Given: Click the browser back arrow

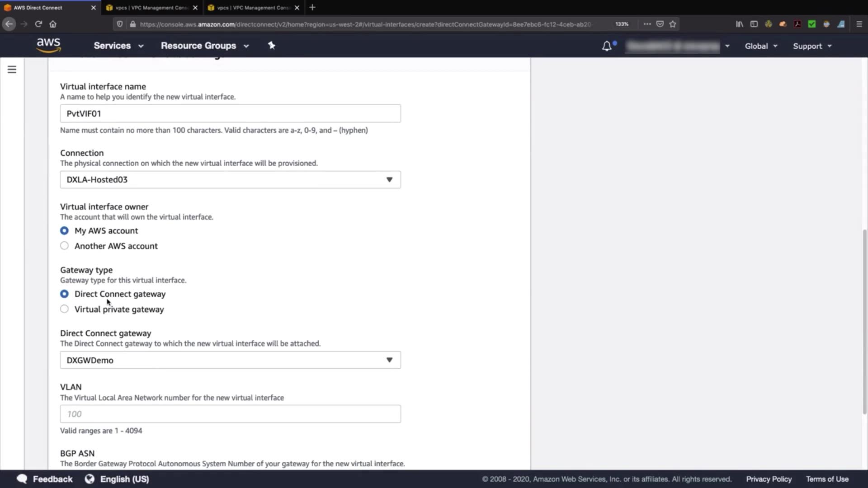Looking at the screenshot, I should 9,24.
